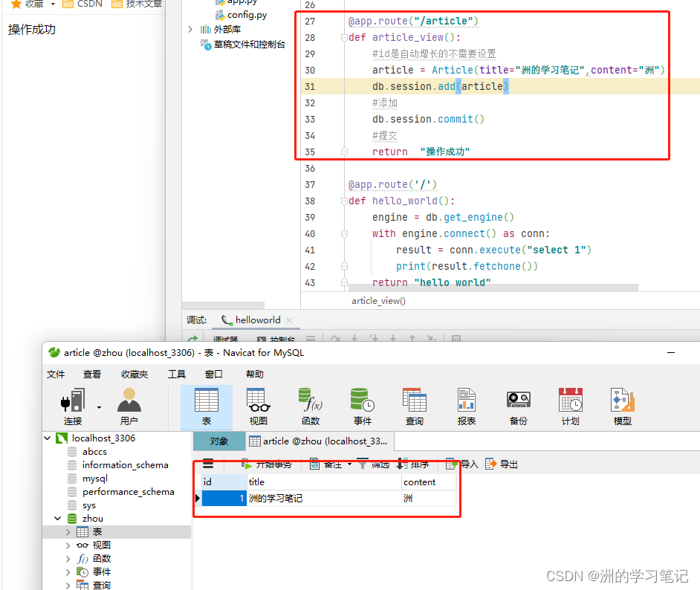Open the Backup (备份) toolbar icon
This screenshot has width=700, height=590.
[518, 406]
